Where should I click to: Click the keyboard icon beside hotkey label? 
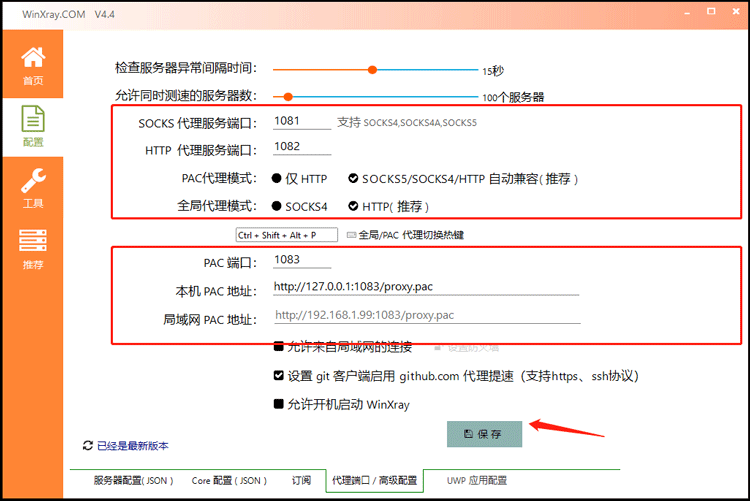click(352, 235)
